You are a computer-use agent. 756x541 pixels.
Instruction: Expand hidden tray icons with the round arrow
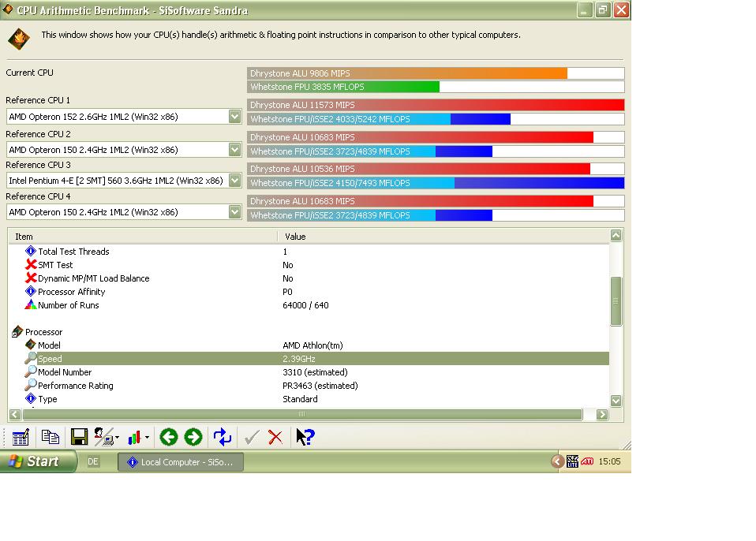(x=557, y=461)
